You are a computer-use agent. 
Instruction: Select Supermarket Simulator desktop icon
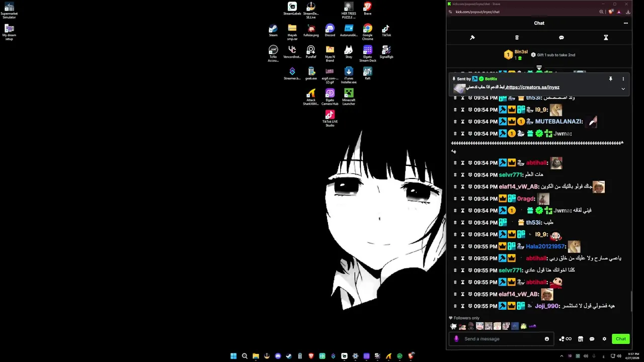point(9,11)
